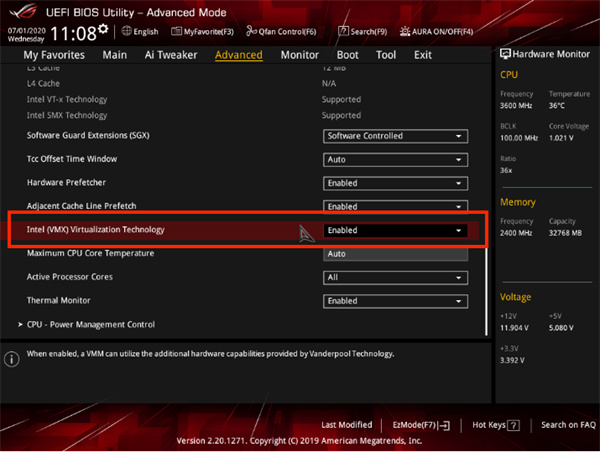The image size is (600, 452).
Task: Open the Active Processor Cores dropdown
Action: click(x=396, y=277)
